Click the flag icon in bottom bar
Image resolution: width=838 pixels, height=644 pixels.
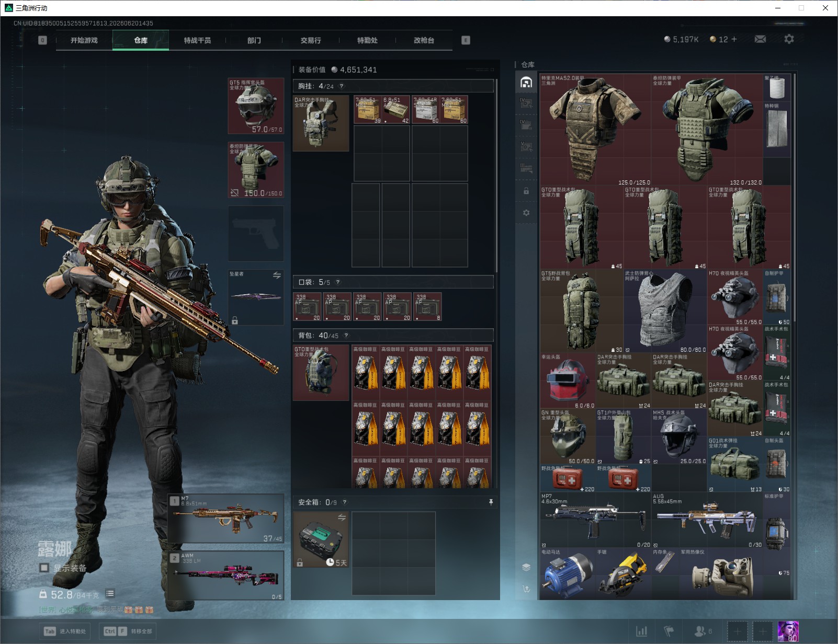669,631
